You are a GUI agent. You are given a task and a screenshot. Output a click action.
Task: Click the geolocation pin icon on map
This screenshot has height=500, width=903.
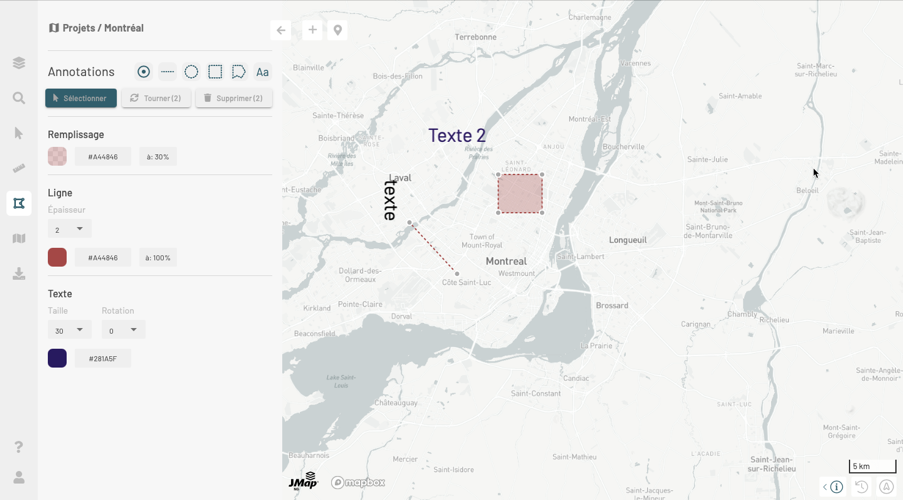338,30
